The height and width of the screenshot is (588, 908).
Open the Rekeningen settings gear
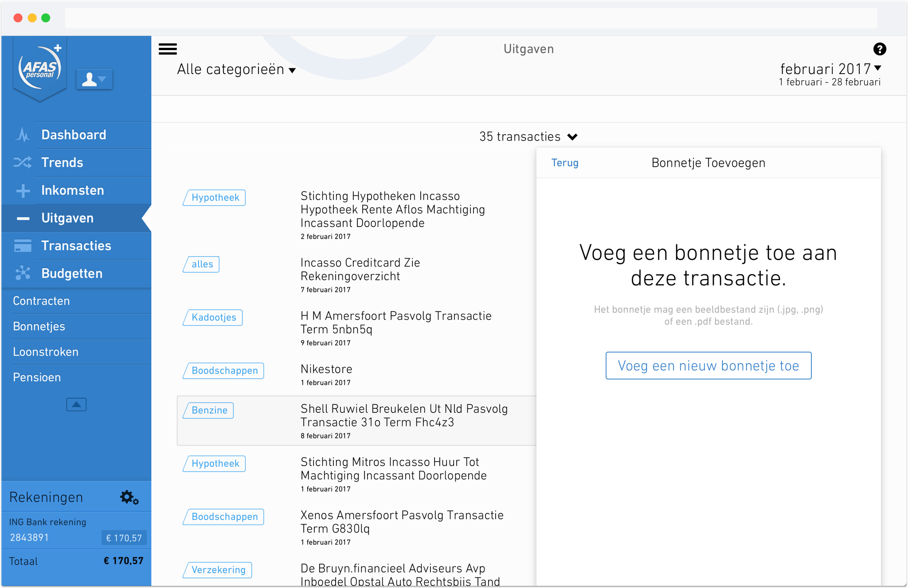pos(128,497)
